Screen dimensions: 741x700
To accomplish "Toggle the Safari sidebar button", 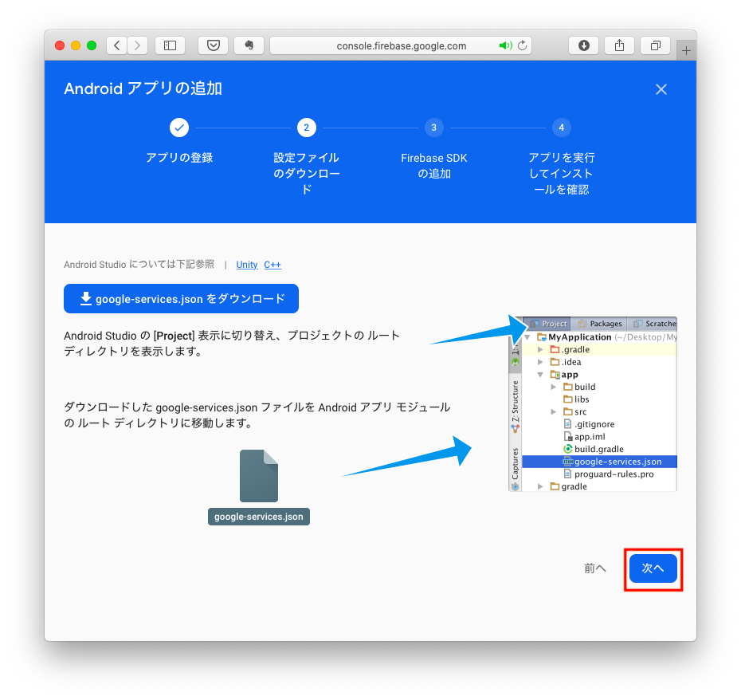I will [171, 45].
